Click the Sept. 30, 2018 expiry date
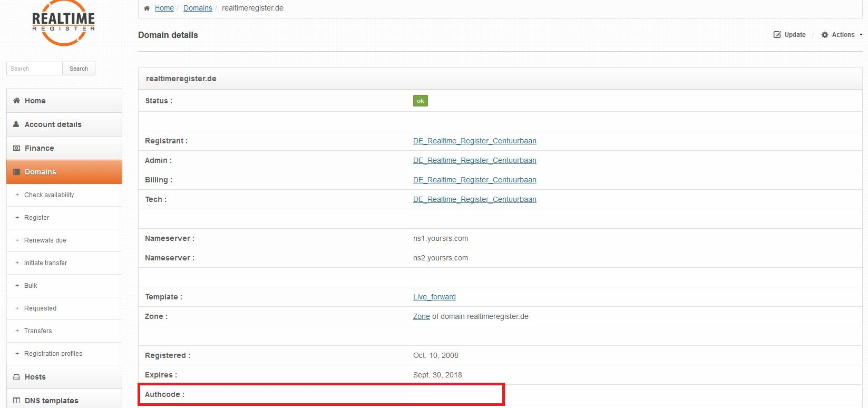 point(437,375)
